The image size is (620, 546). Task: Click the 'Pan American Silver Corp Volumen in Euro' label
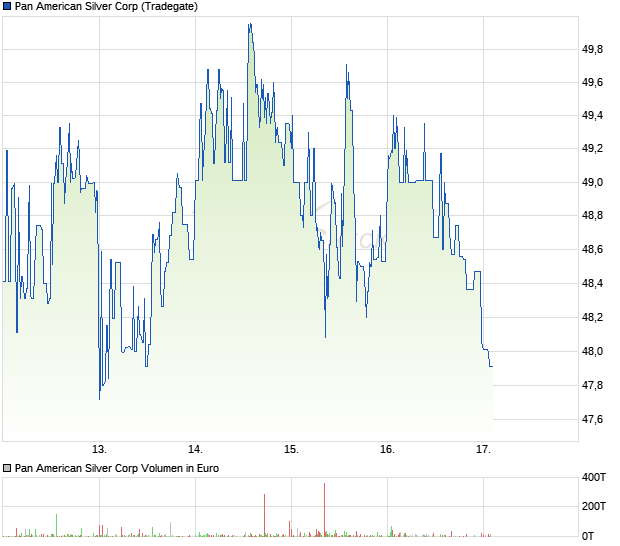click(117, 468)
